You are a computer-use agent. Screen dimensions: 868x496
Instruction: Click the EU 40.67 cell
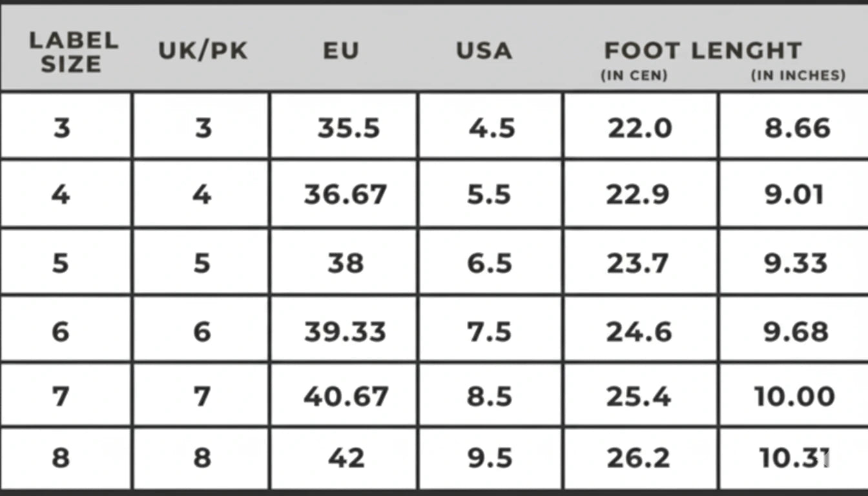coord(346,396)
